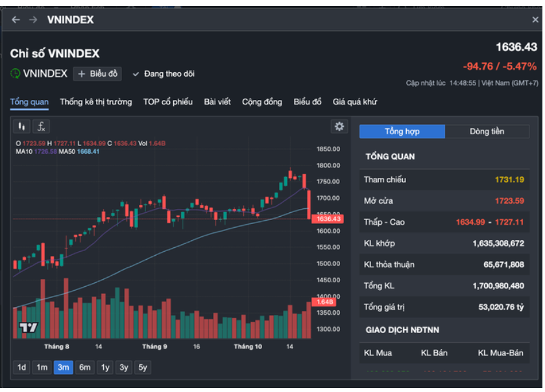Viewport: 545px width, 392px height.
Task: Click the 1.64B volume label on axis
Action: pos(324,302)
